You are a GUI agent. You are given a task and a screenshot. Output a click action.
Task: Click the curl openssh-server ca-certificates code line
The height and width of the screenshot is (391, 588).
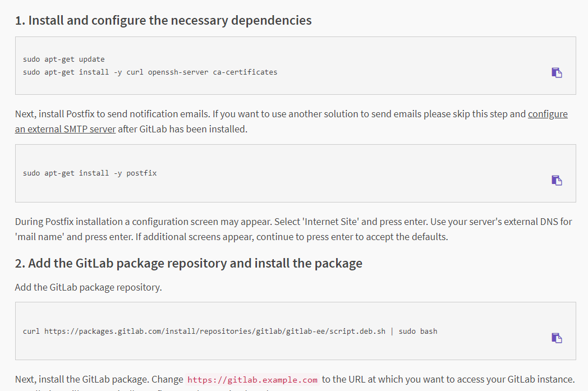point(150,72)
